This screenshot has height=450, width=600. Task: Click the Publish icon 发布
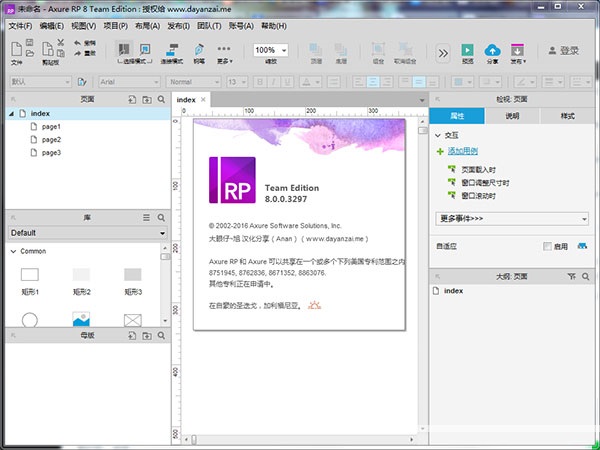pyautogui.click(x=517, y=50)
